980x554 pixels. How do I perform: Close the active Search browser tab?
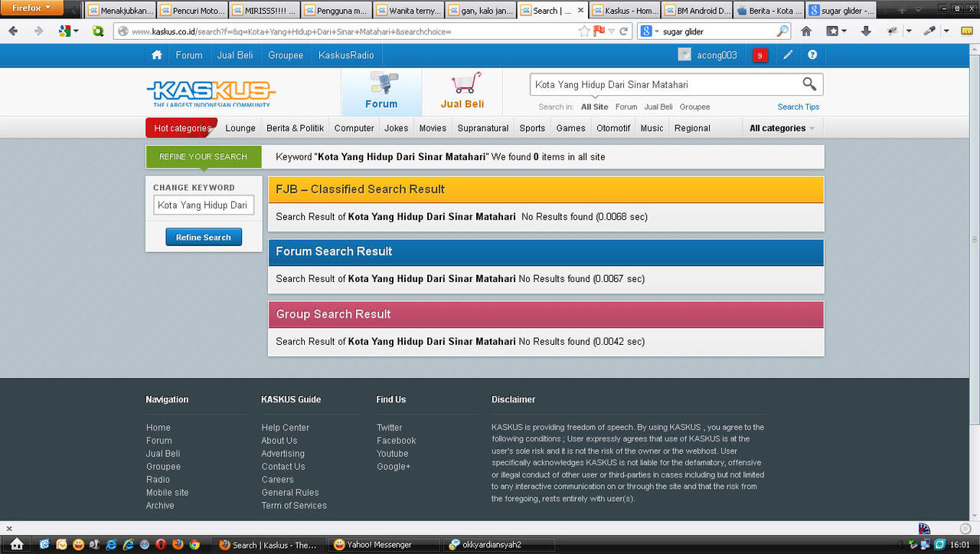pyautogui.click(x=580, y=11)
